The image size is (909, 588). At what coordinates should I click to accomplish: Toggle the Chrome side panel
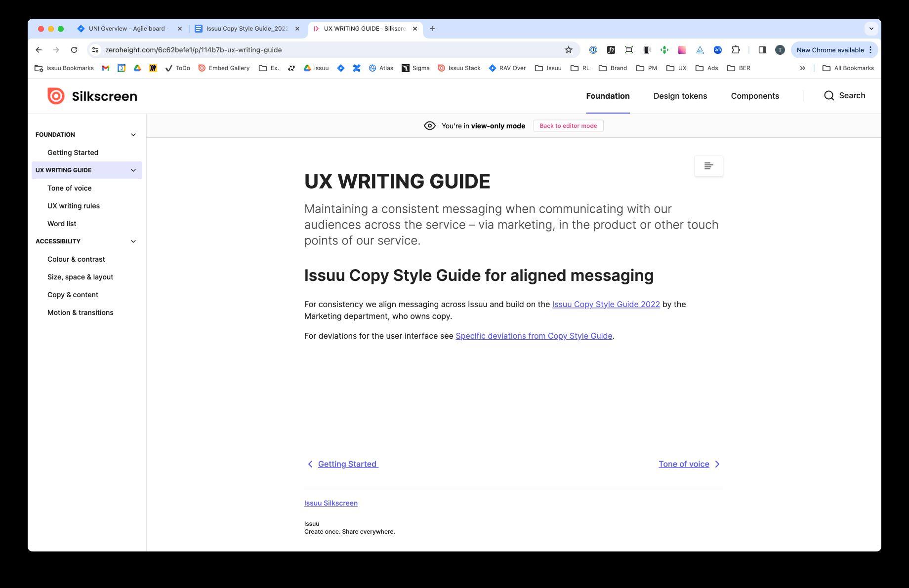[762, 50]
